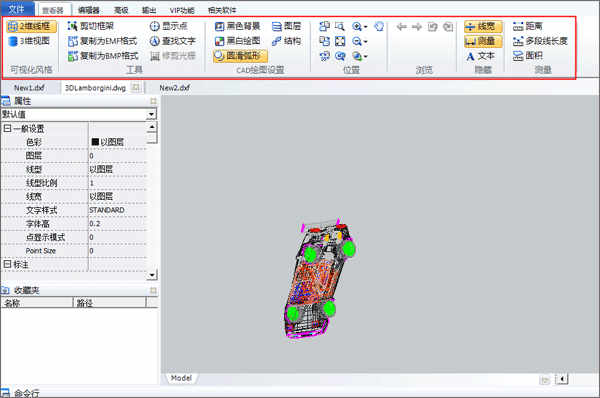
Task: Click the 剪切框架 clipping tool
Action: pyautogui.click(x=90, y=26)
